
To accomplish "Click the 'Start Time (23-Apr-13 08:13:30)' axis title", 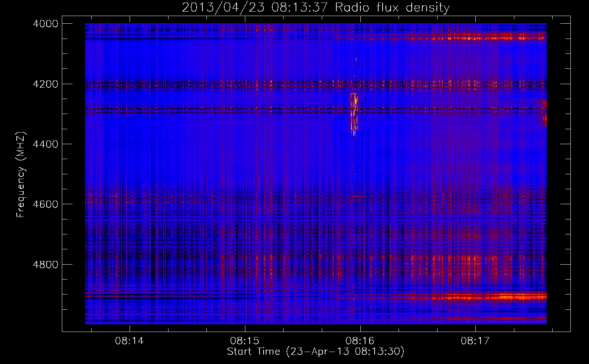I will coord(316,352).
